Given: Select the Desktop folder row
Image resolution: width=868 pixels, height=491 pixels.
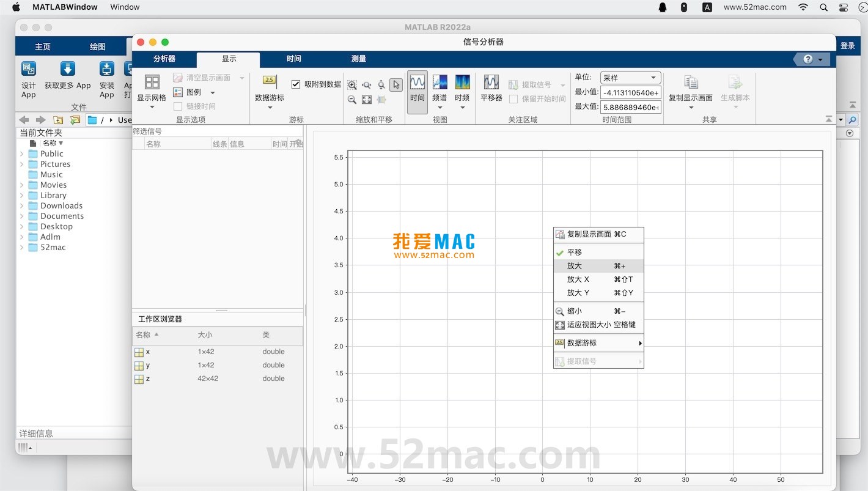Looking at the screenshot, I should pos(75,227).
